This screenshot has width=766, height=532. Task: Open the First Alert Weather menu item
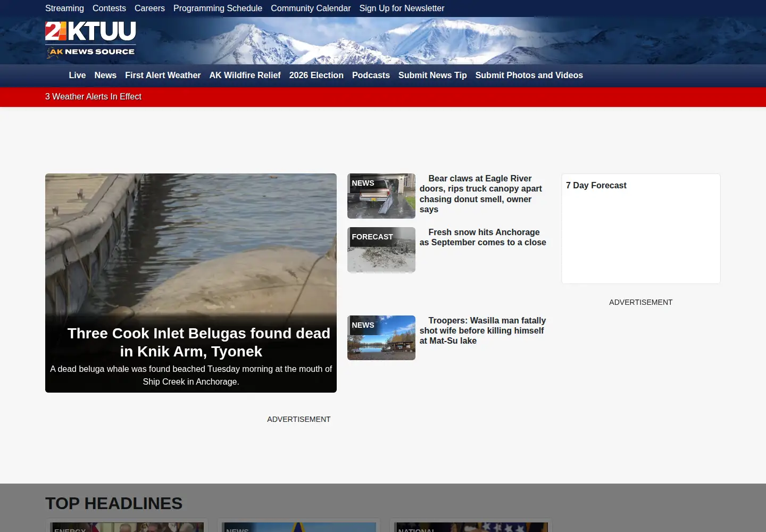(163, 76)
